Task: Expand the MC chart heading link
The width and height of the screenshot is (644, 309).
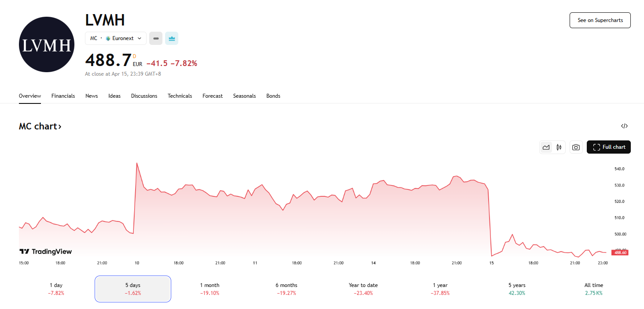Action: coord(40,126)
